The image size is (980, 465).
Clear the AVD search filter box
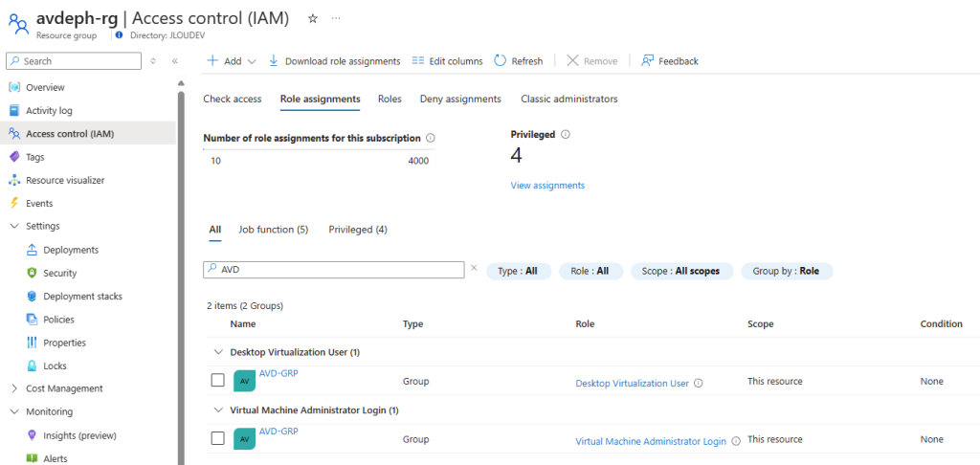point(474,268)
